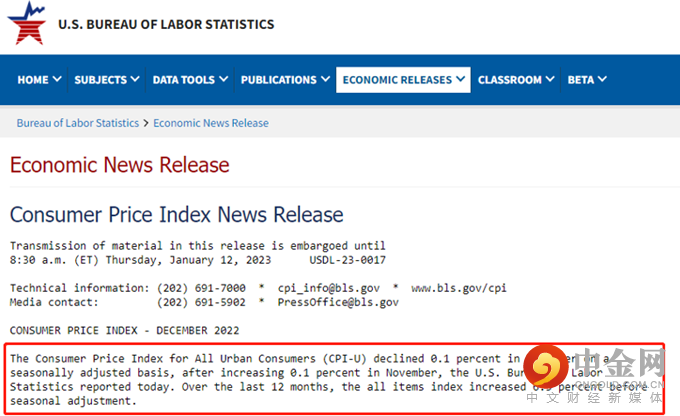Viewport: 680px width, 416px height.
Task: Click the PressOffice@bls.gov email address
Action: tap(338, 302)
